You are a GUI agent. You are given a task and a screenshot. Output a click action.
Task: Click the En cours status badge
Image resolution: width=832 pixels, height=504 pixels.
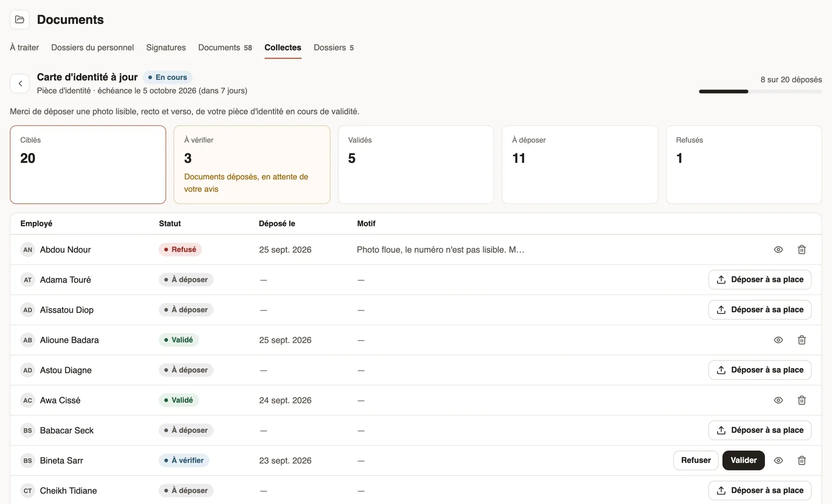click(167, 77)
